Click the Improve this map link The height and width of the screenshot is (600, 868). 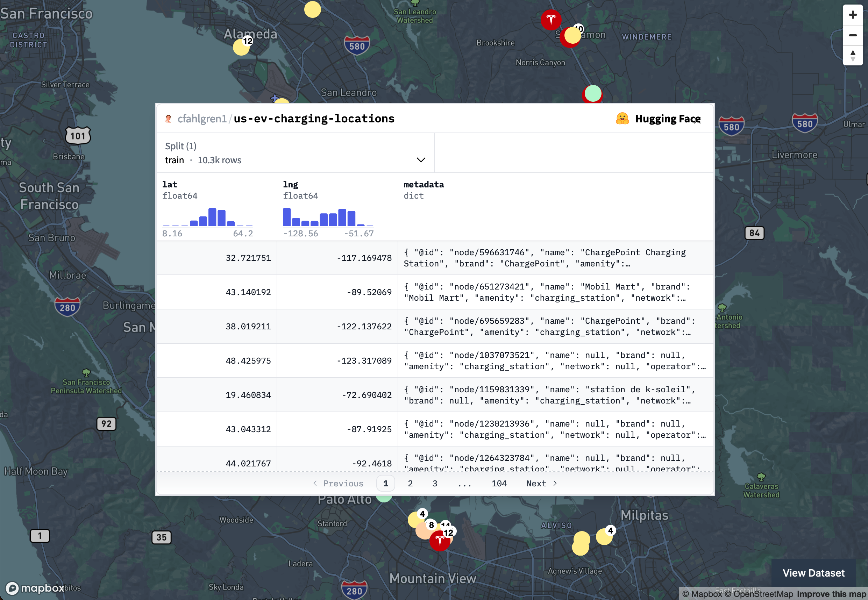(x=831, y=594)
